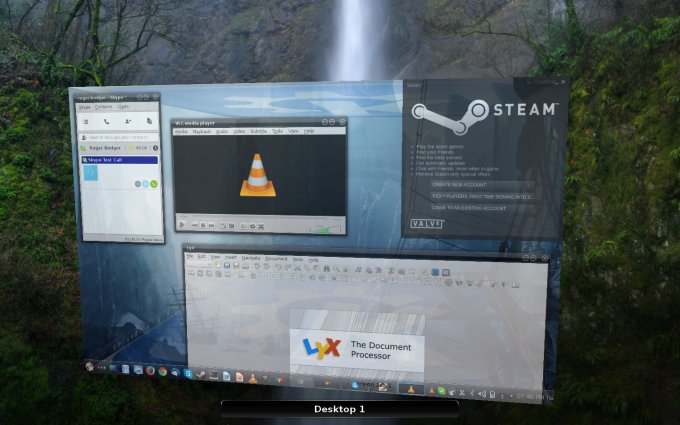Click the green call button in Skype

point(154,184)
